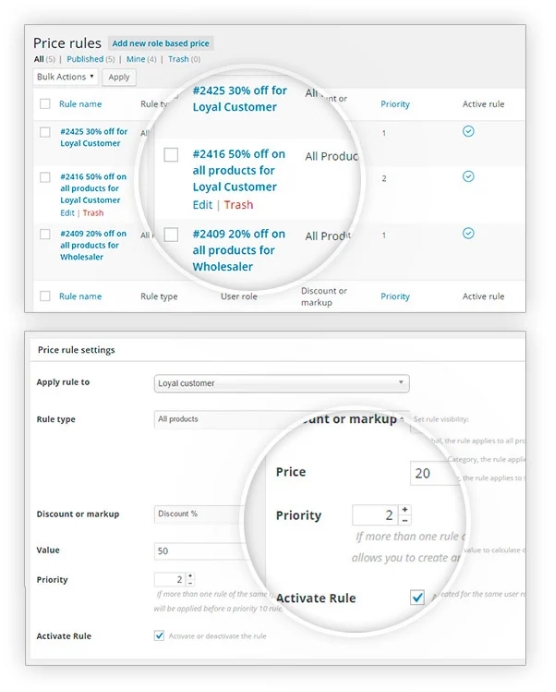Image resolution: width=556 pixels, height=692 pixels.
Task: Click active rule check icon for rule #2425
Action: click(468, 131)
